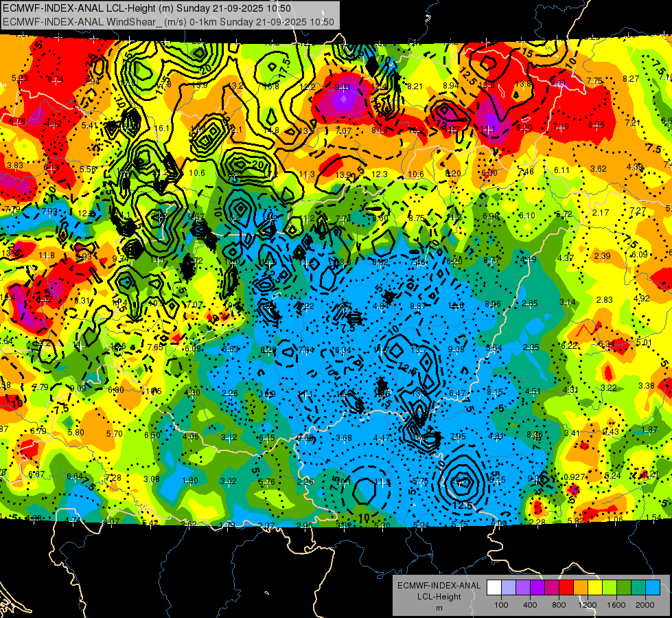Click the map value 3.08
The width and height of the screenshot is (672, 618).
click(x=152, y=479)
